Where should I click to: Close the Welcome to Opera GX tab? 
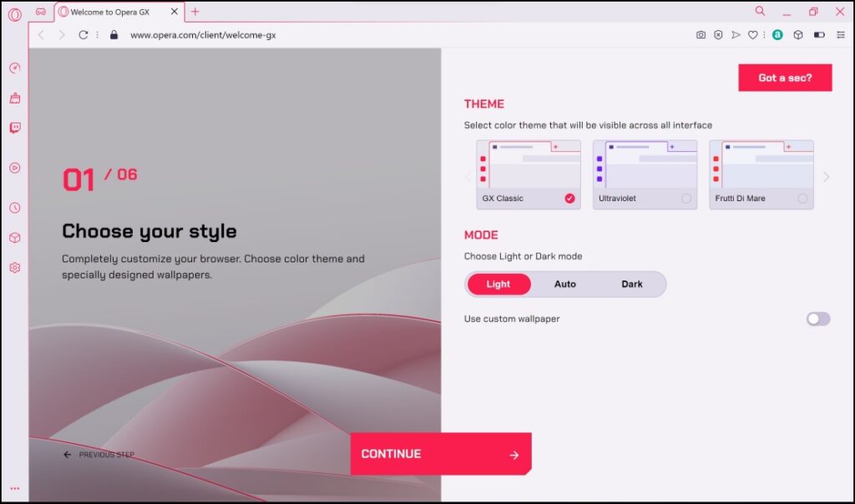point(175,12)
